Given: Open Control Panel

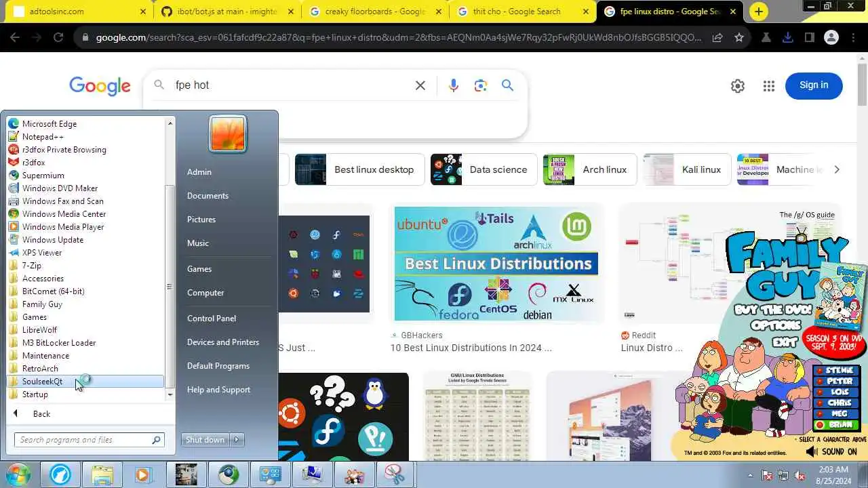Looking at the screenshot, I should [212, 319].
